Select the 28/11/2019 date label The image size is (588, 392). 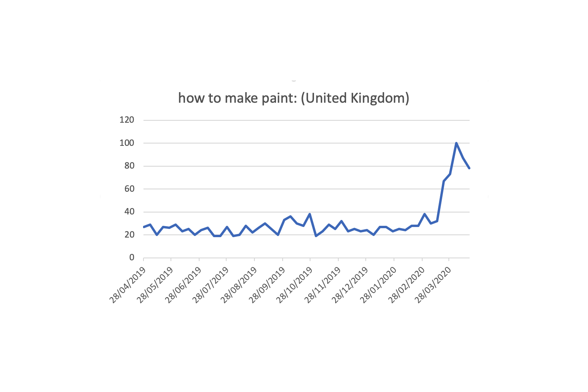[x=322, y=285]
